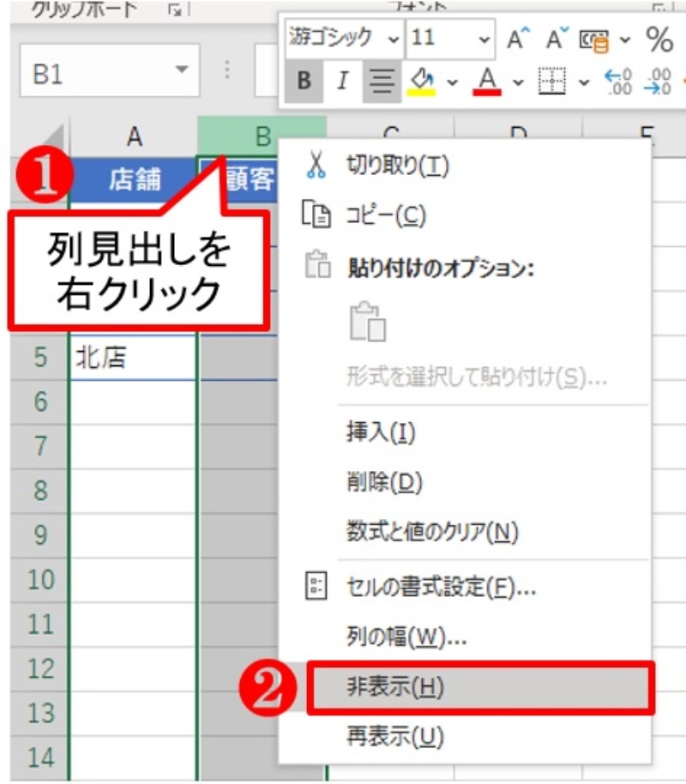
Task: Click the accounting number format icon
Action: coord(595,39)
